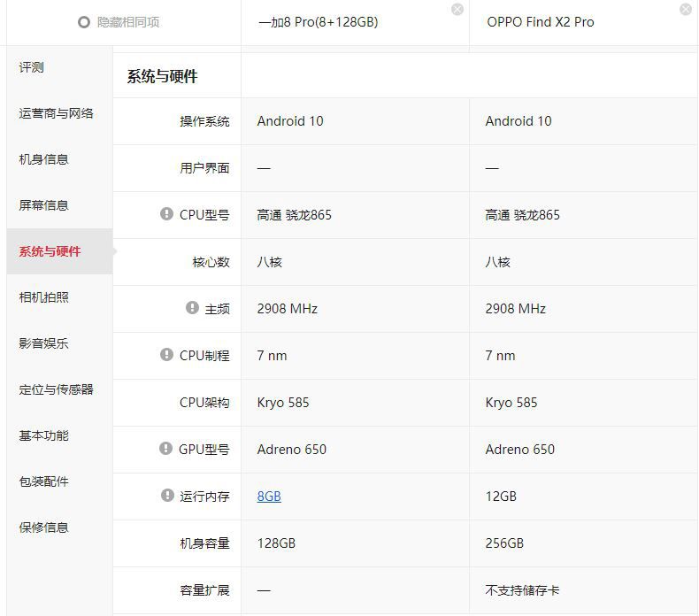Switch to 影音娱乐 section
699x616 pixels.
(x=44, y=343)
